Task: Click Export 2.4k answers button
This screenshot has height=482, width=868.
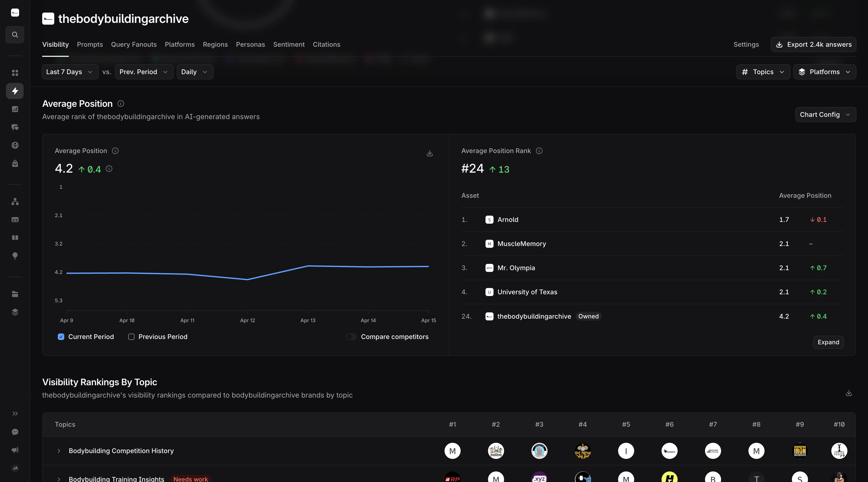Action: pos(813,44)
